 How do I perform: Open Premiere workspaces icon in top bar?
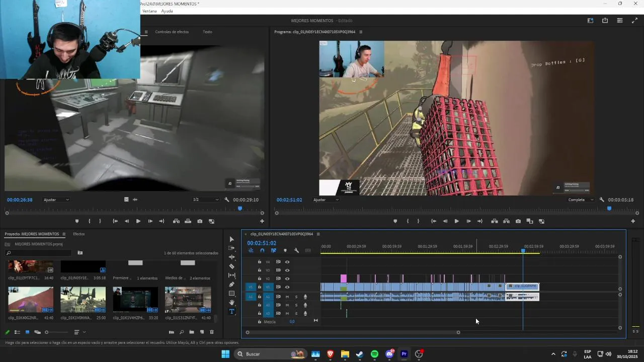pos(590,21)
